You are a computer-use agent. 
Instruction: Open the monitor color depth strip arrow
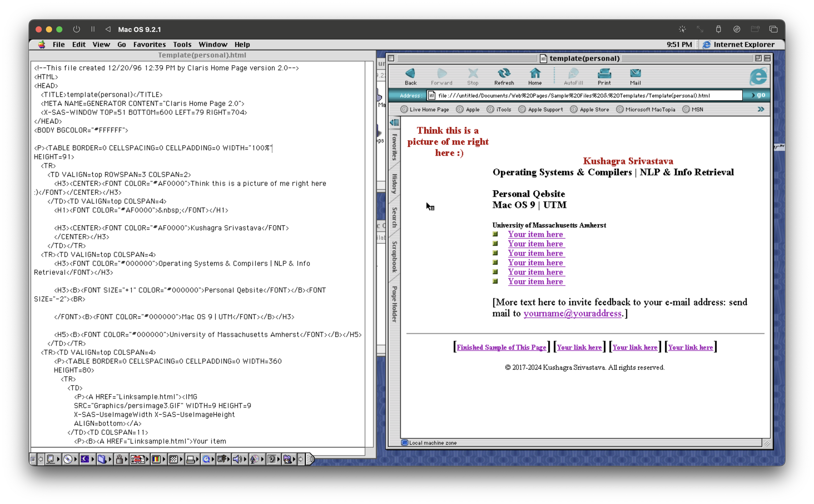pyautogui.click(x=164, y=459)
